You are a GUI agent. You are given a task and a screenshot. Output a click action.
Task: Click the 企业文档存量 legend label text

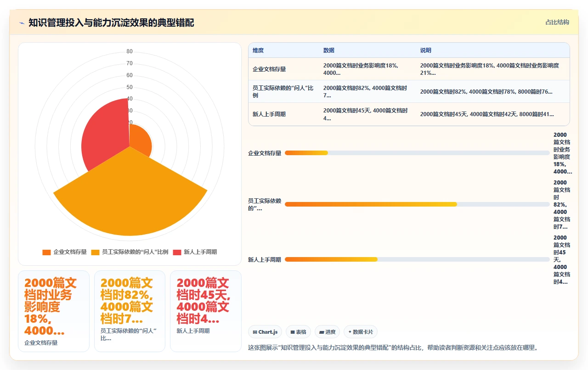[70, 252]
